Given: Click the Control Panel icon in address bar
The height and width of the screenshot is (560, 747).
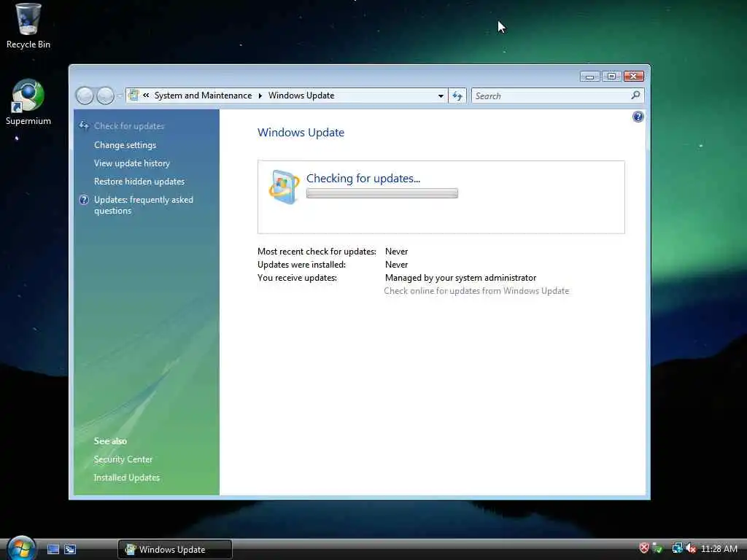Looking at the screenshot, I should (x=134, y=96).
